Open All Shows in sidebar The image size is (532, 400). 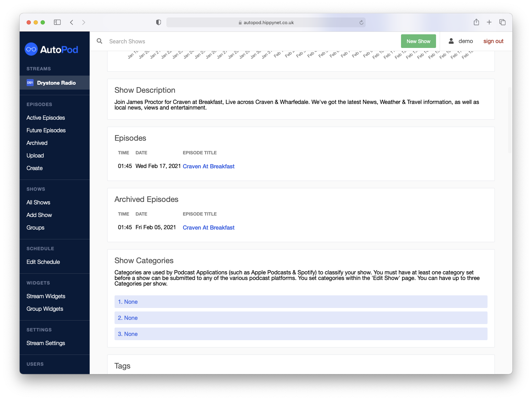click(38, 202)
